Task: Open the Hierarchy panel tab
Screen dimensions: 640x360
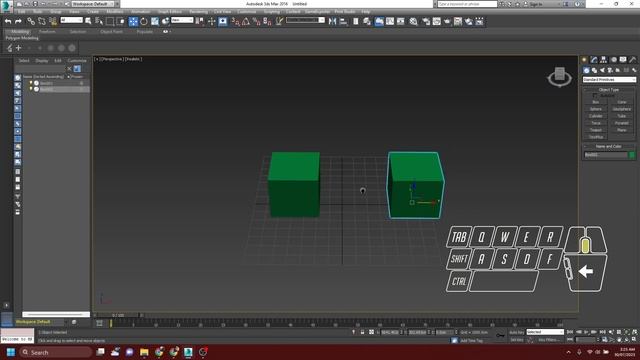Action: click(604, 60)
